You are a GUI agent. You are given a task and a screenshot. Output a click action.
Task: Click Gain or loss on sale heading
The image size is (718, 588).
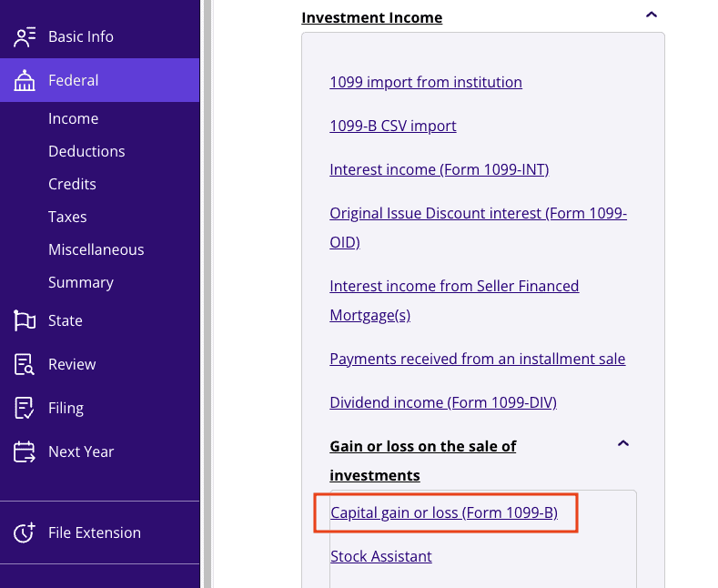click(x=422, y=461)
